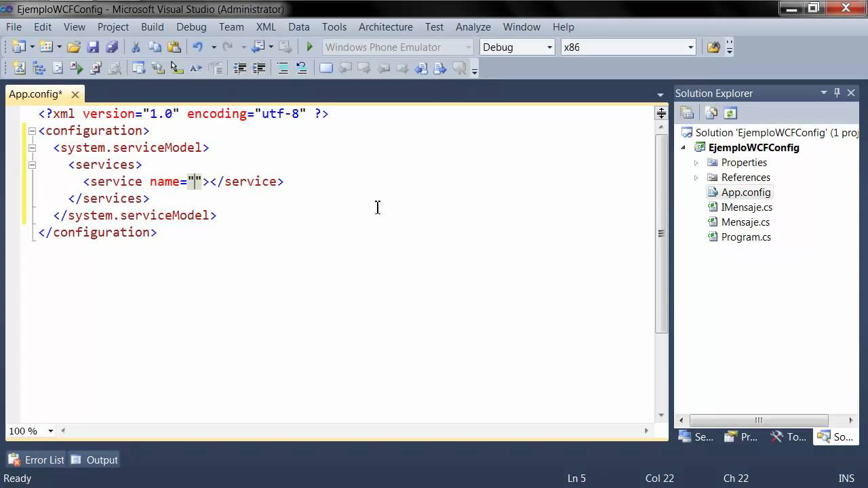The height and width of the screenshot is (488, 868).
Task: Open the Undo history dropdown arrow
Action: (213, 47)
